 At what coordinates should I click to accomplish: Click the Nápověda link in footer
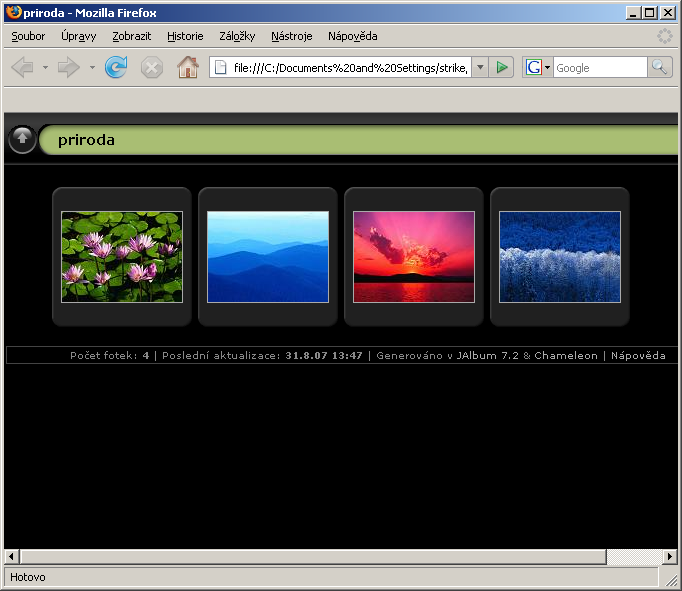[638, 355]
